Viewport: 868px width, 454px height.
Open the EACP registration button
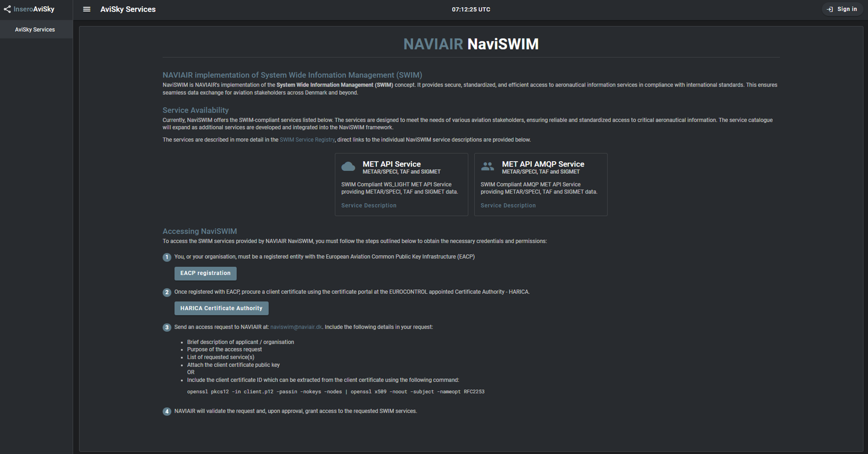(205, 273)
